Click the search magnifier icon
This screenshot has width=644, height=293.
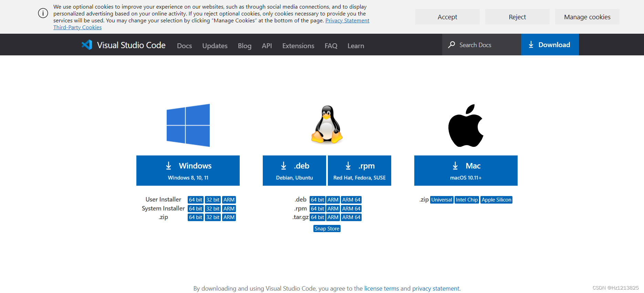pyautogui.click(x=451, y=45)
